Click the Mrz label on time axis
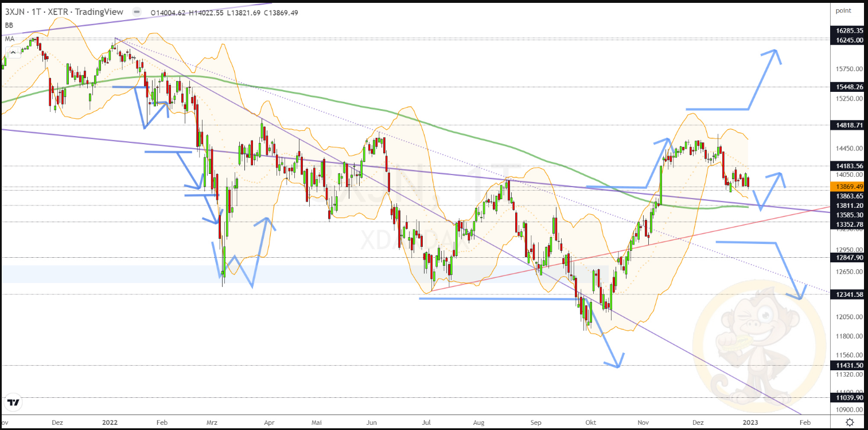 [212, 422]
